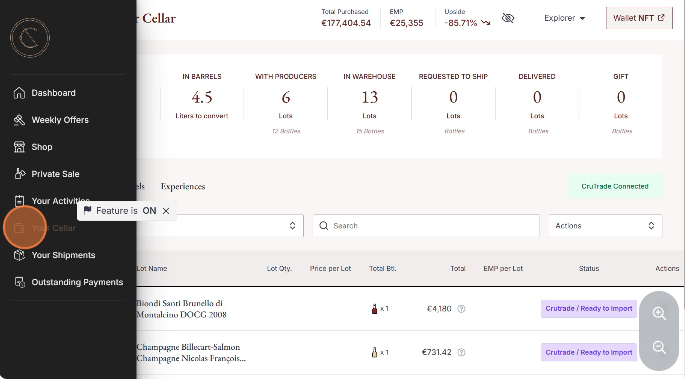Click champagne bottle icon in Billecart-Salmon row
The height and width of the screenshot is (385, 685).
[x=374, y=352]
